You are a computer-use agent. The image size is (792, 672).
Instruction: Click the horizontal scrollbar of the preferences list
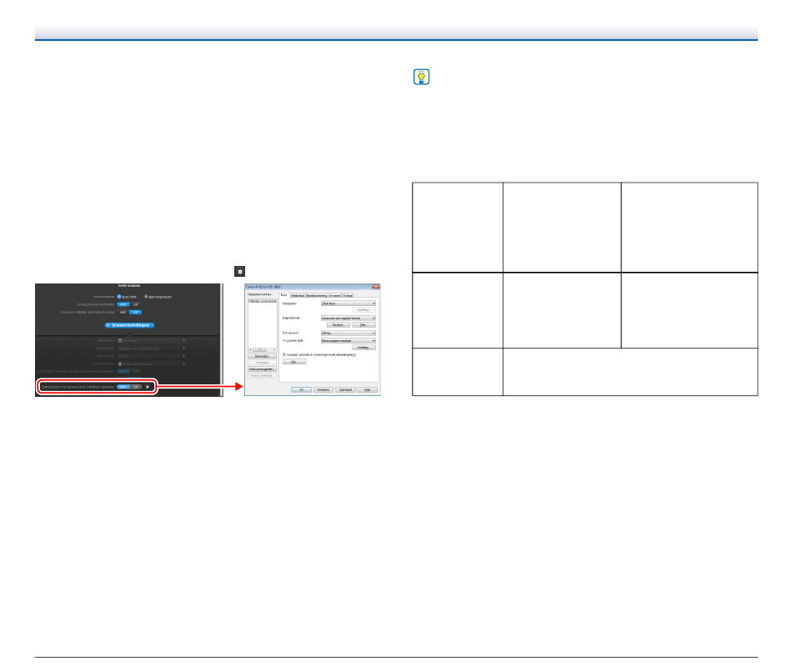262,349
